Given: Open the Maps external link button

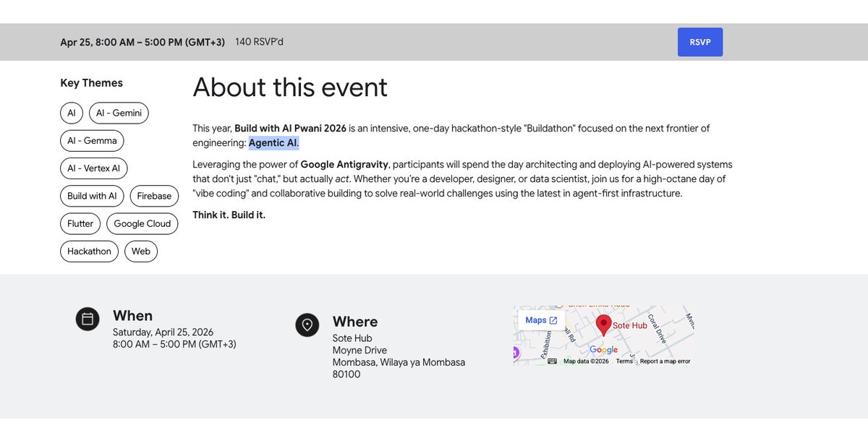Looking at the screenshot, I should coord(541,320).
